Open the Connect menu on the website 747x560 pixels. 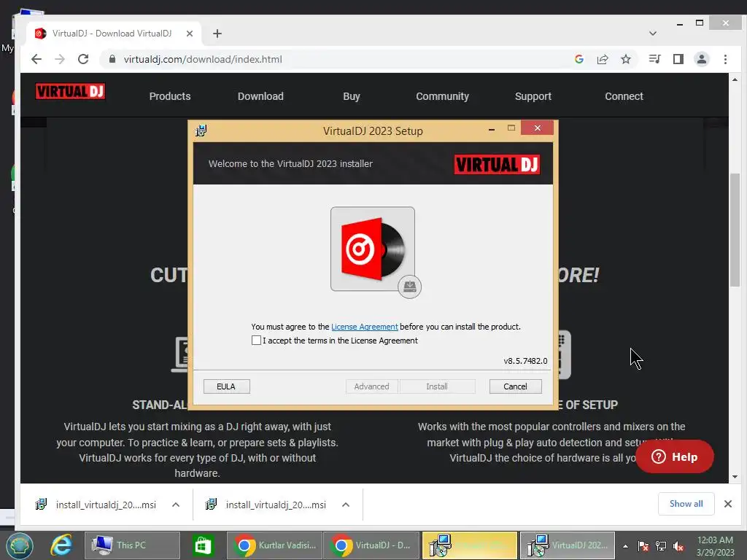tap(624, 96)
